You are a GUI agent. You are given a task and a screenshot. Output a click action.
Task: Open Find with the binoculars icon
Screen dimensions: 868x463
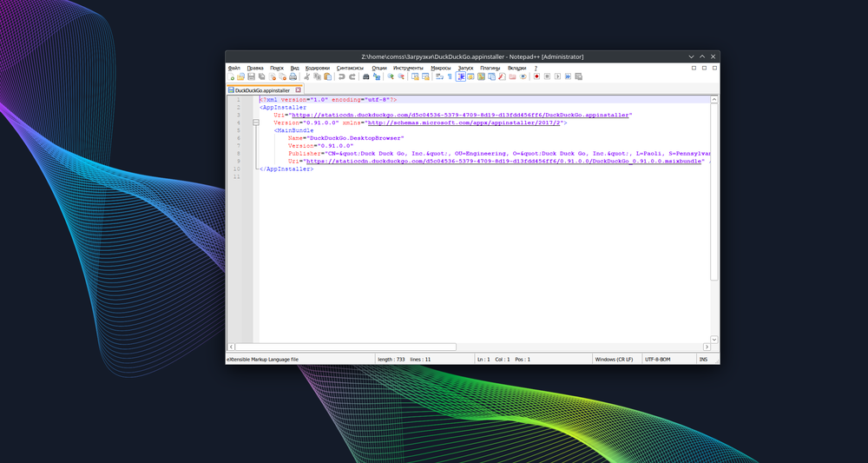pos(365,76)
